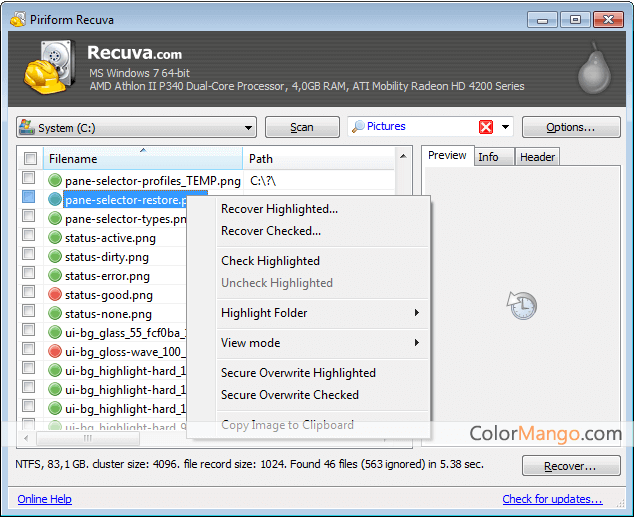This screenshot has height=518, width=634.
Task: Click the preview loading clock icon
Action: (521, 304)
